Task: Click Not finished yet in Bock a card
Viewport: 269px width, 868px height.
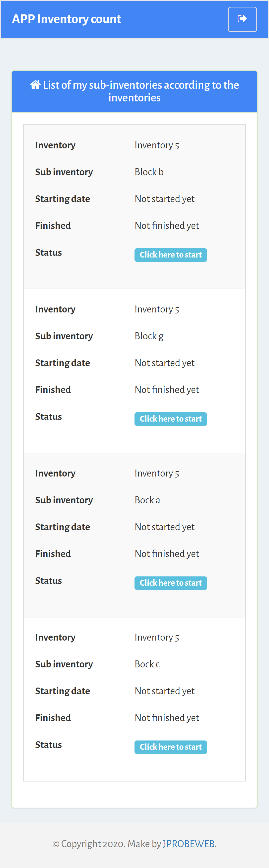Action: [x=167, y=554]
